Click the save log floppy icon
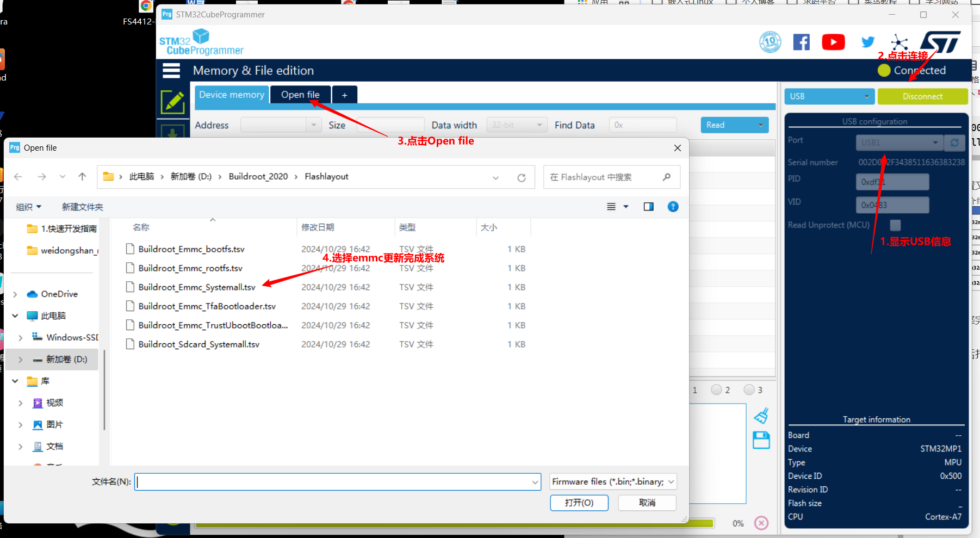Viewport: 980px width, 538px height. [x=761, y=440]
